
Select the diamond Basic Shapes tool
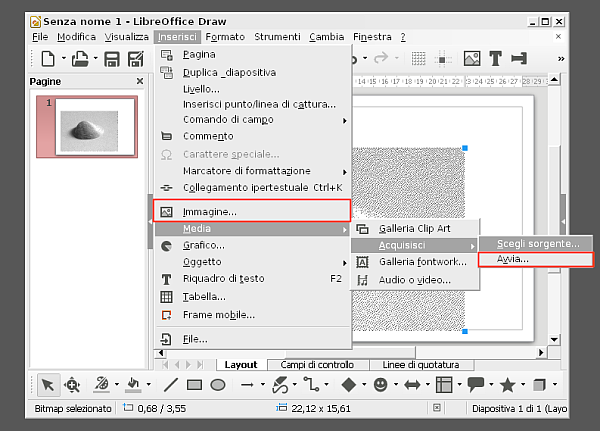[349, 384]
